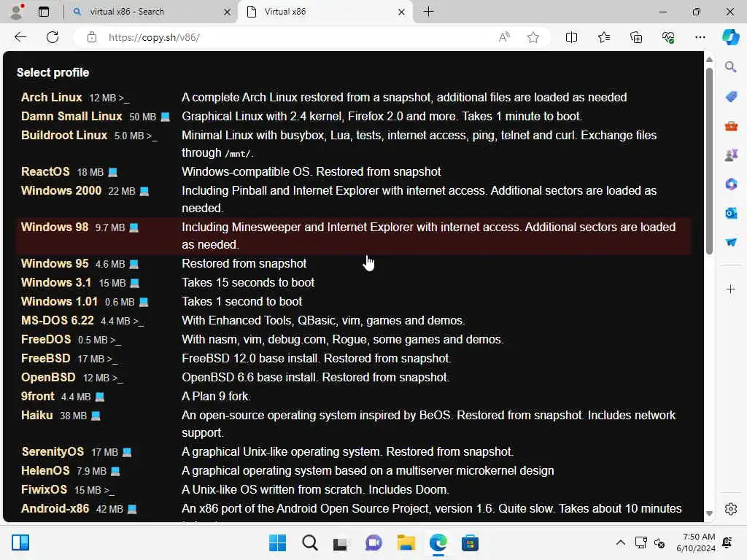Open Collections panel

click(x=636, y=37)
